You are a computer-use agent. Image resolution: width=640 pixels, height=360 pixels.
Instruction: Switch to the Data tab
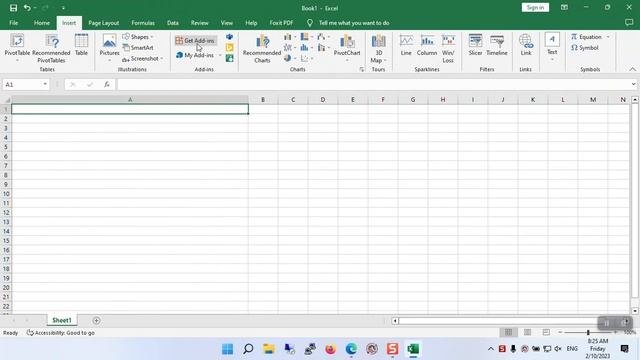[173, 23]
